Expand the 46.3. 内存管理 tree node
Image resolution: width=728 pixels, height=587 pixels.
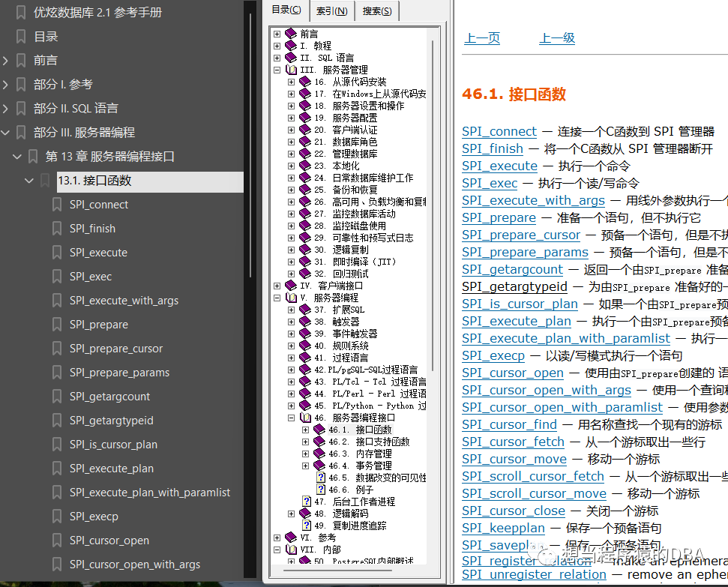305,454
